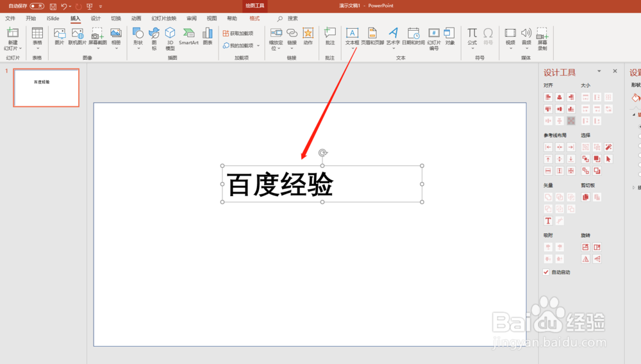The image size is (641, 364).
Task: Switch to the 幻灯片放映 (Slide Show) tab
Action: (x=164, y=19)
